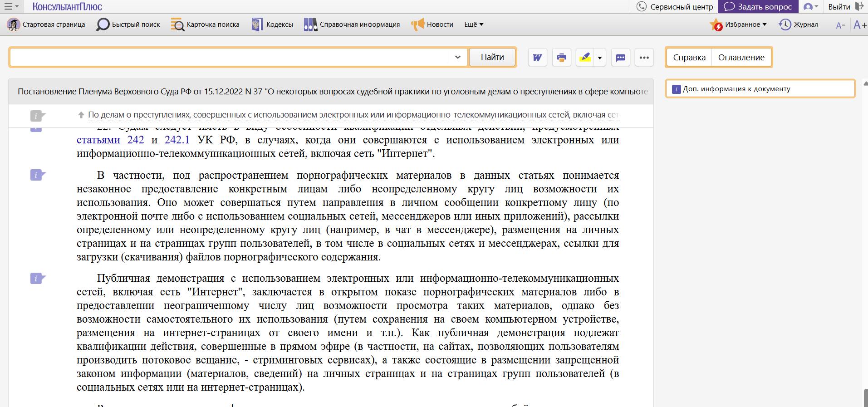Click the vertical scrollbar thumb

[866, 398]
